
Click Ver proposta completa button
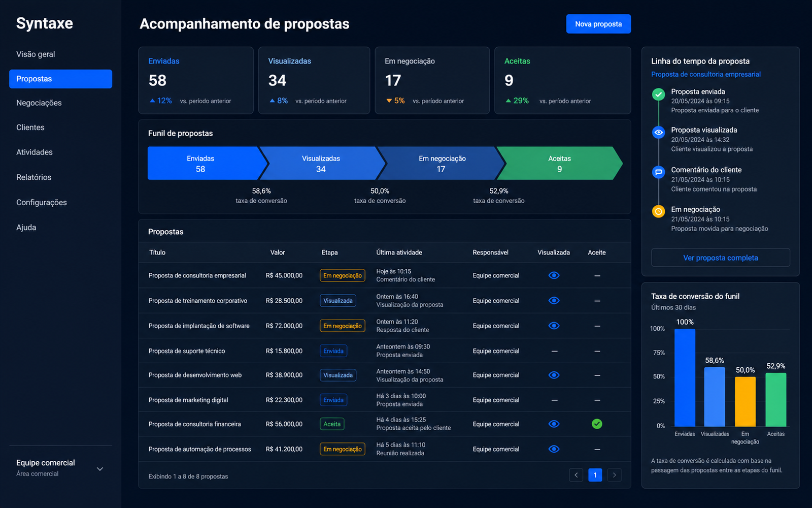tap(720, 258)
